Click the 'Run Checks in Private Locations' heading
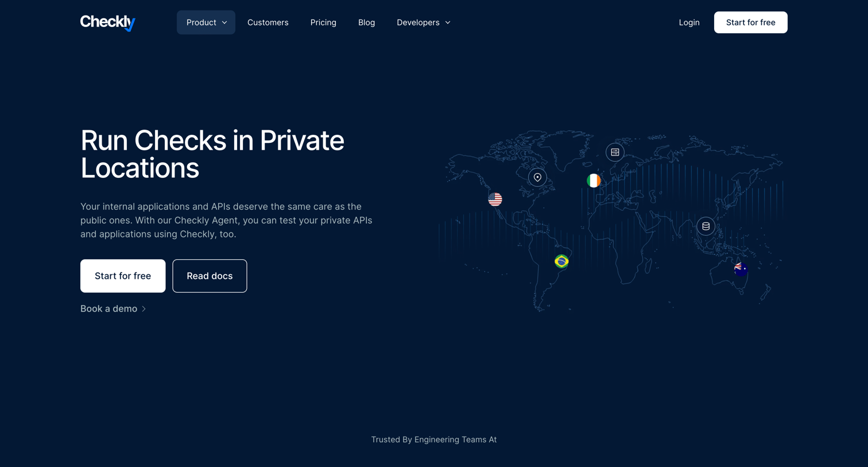This screenshot has width=868, height=467. click(212, 154)
